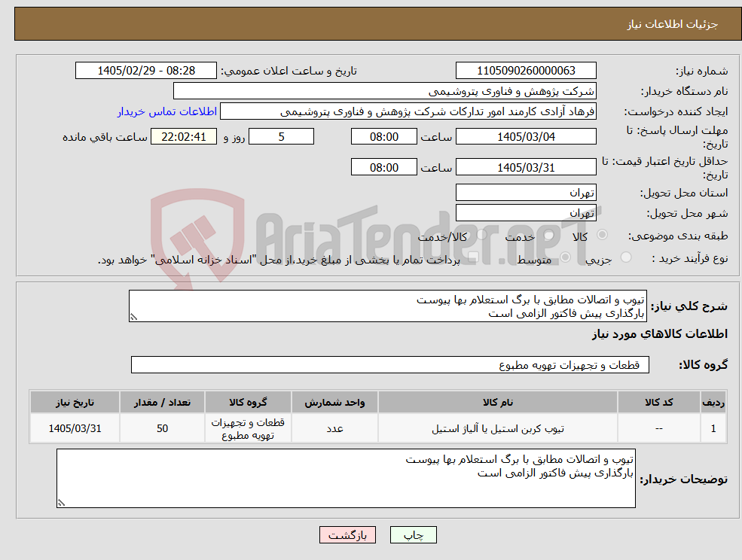The image size is (742, 560).
Task: Click the goods code cell showing --
Action: point(658,428)
